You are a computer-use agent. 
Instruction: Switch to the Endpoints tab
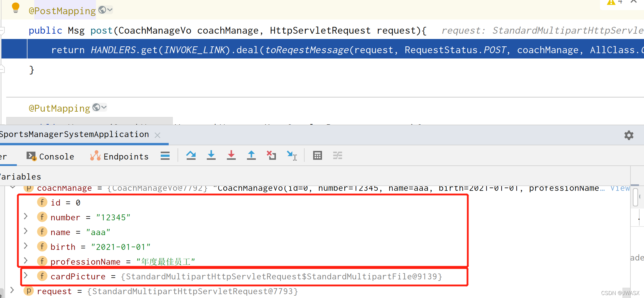pyautogui.click(x=119, y=156)
